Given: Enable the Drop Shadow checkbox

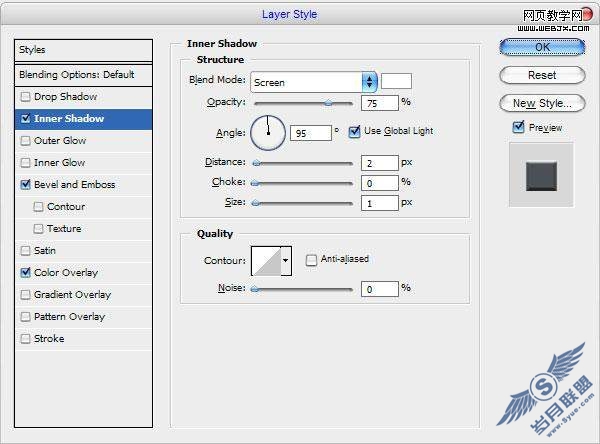Looking at the screenshot, I should click(25, 97).
